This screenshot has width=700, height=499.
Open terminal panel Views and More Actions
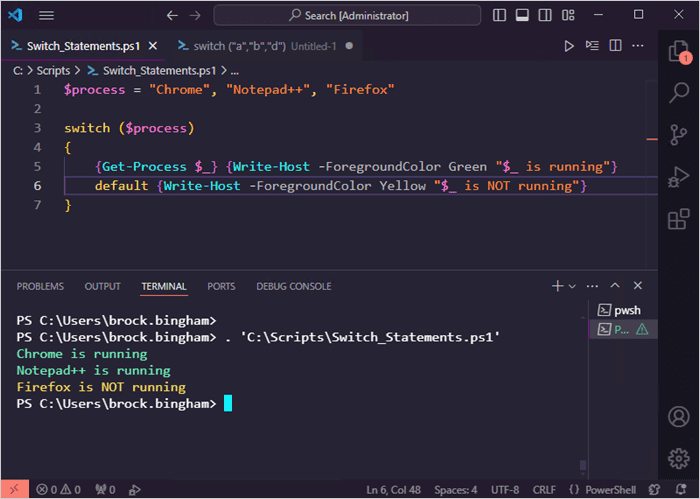tap(592, 286)
